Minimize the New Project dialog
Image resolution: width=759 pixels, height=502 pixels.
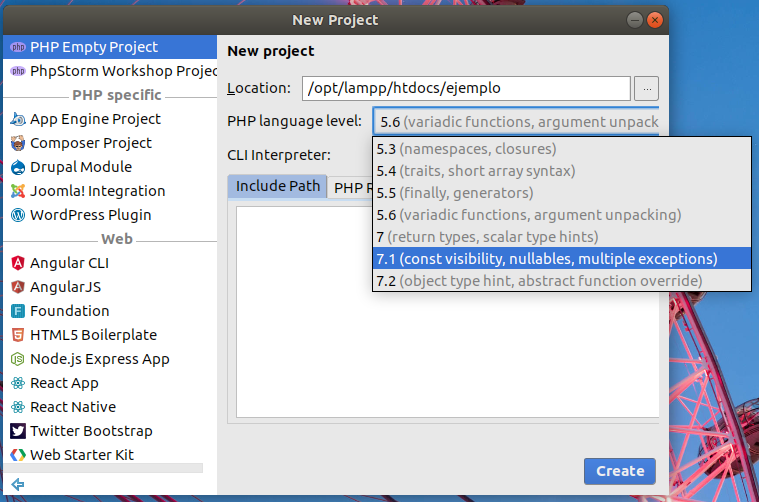[x=635, y=20]
